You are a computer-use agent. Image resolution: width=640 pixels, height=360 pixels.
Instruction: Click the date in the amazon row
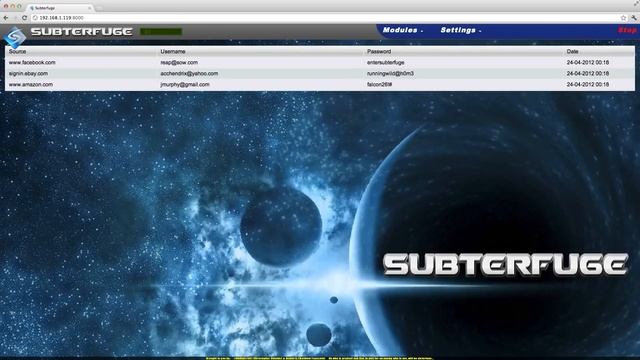click(x=588, y=84)
